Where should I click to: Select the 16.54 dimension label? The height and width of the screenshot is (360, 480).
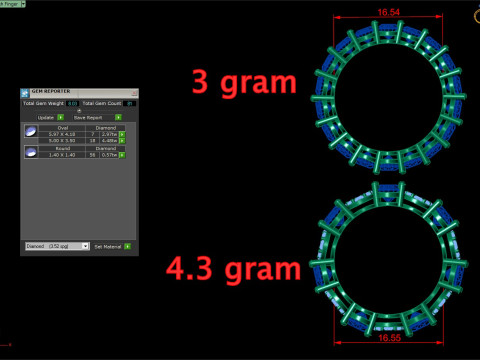[388, 12]
